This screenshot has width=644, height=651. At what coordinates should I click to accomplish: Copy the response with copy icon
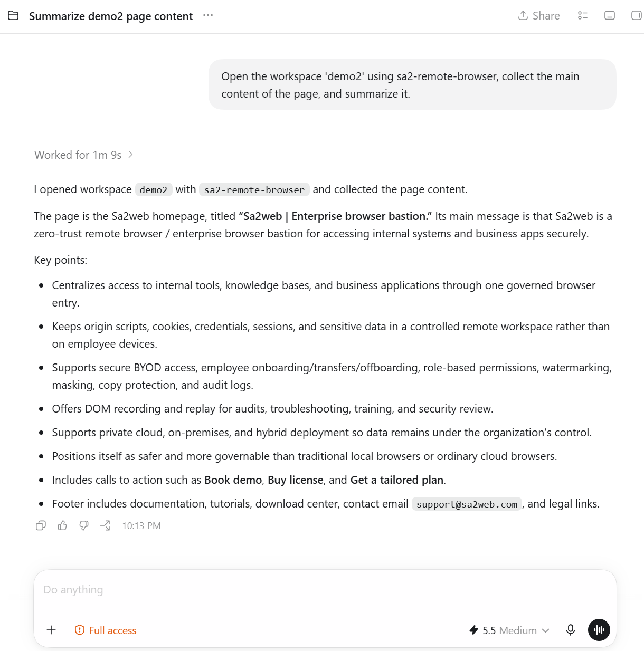pyautogui.click(x=41, y=525)
